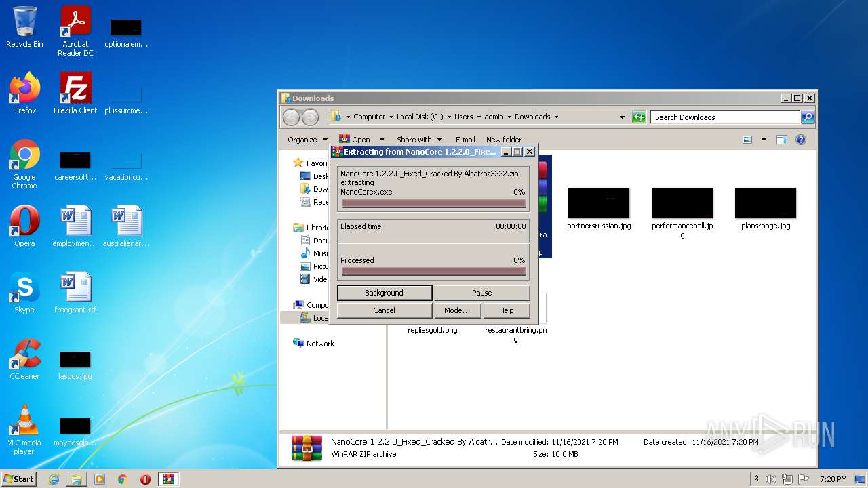Launch Google Chrome from the desktop

coord(24,164)
